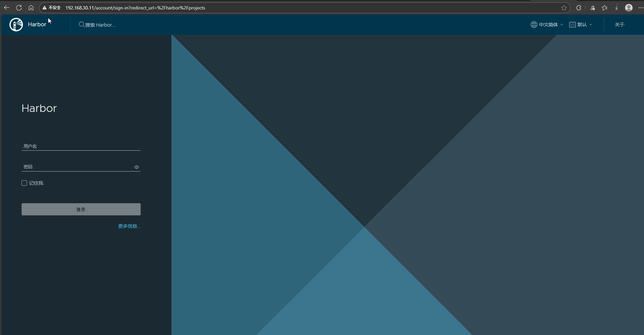Open browser home page icon
The height and width of the screenshot is (335, 644).
tap(31, 8)
